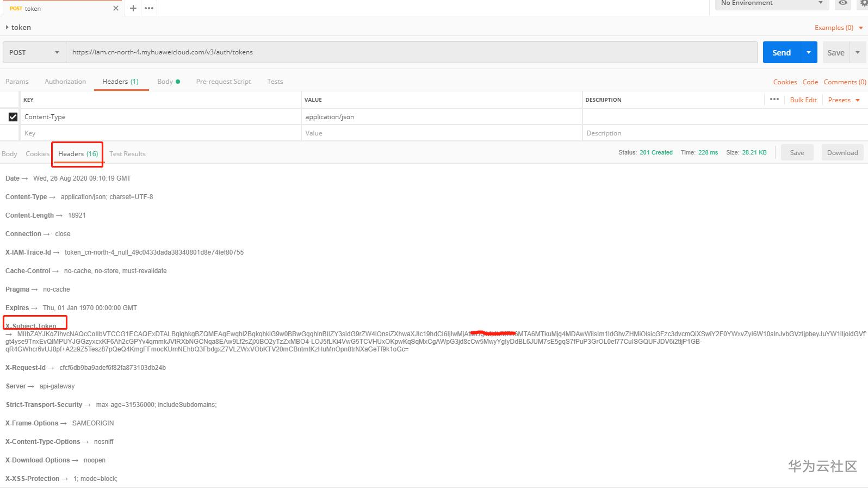
Task: Open the POST method dropdown
Action: point(34,52)
